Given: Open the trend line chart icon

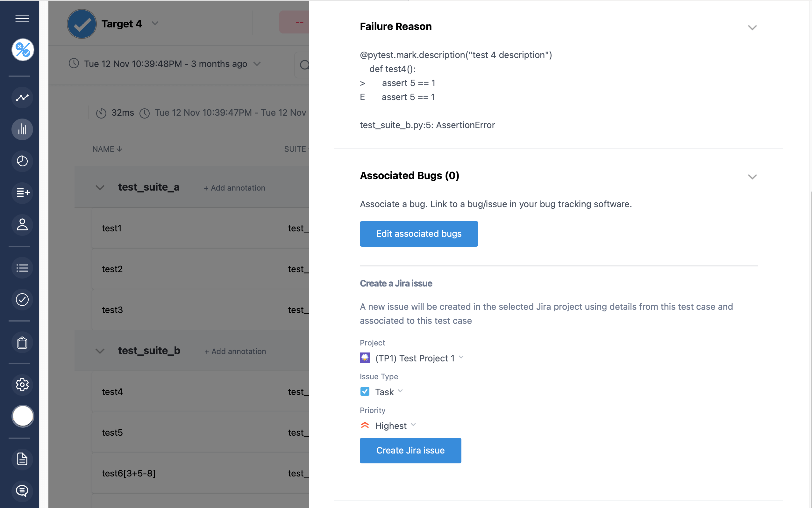Looking at the screenshot, I should click(x=22, y=98).
